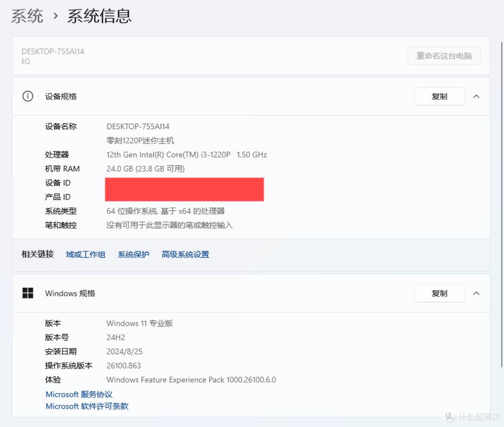Click the 安装日期 label
The image size is (504, 427).
point(61,351)
